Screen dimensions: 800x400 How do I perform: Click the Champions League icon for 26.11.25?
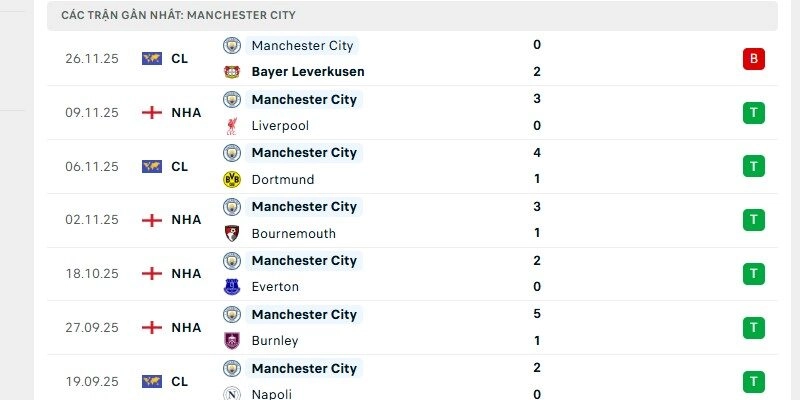(152, 59)
